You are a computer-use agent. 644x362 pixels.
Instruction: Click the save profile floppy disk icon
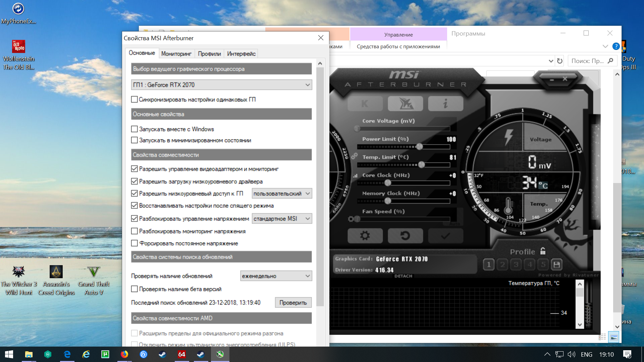[556, 265]
